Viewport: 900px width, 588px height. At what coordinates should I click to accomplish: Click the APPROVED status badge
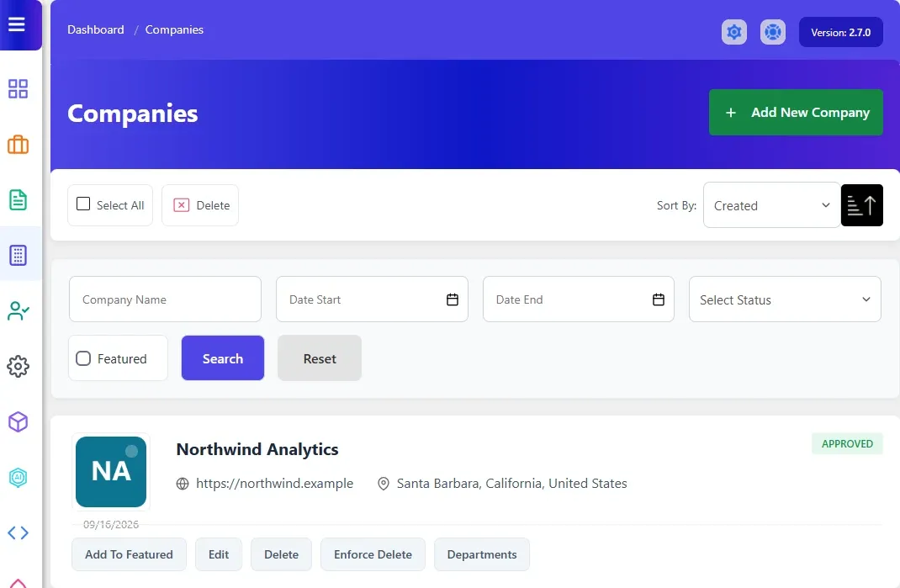pyautogui.click(x=847, y=443)
